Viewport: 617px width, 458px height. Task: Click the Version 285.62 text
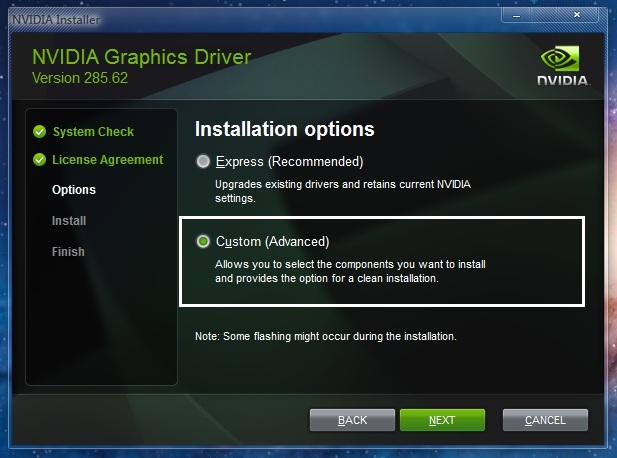(80, 77)
